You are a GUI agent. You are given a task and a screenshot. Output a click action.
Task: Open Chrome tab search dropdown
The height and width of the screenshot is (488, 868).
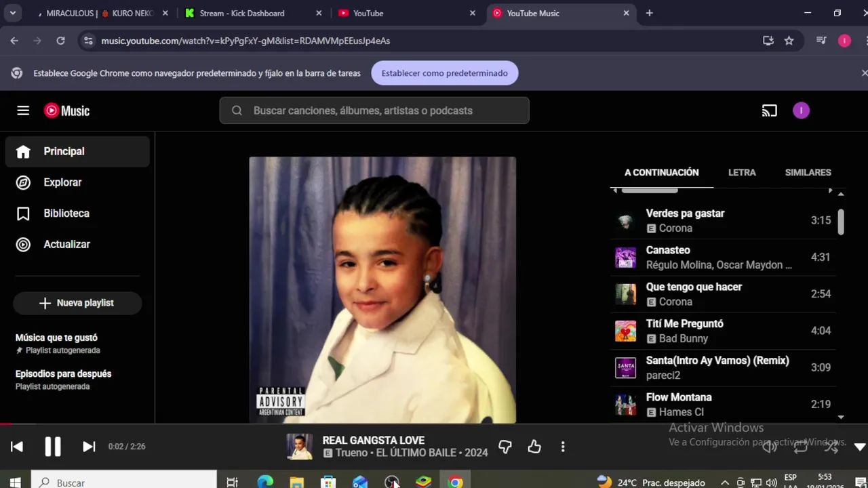click(13, 13)
